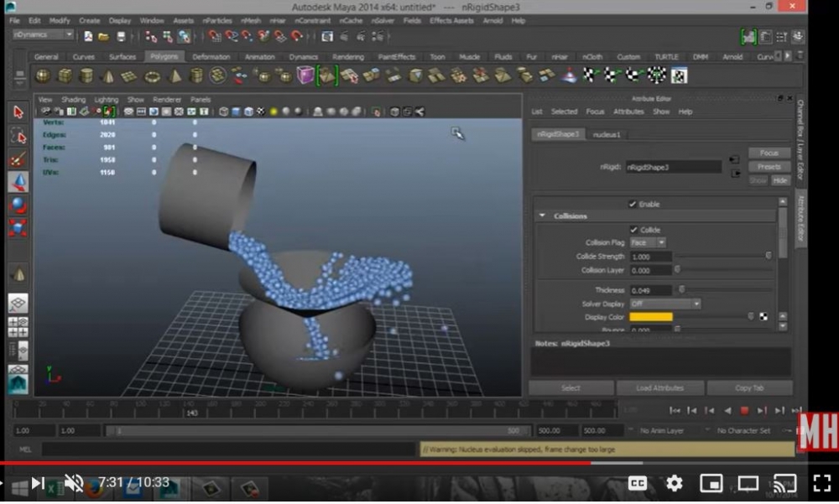Enable snap to curves magnet icon
839x504 pixels.
[232, 36]
